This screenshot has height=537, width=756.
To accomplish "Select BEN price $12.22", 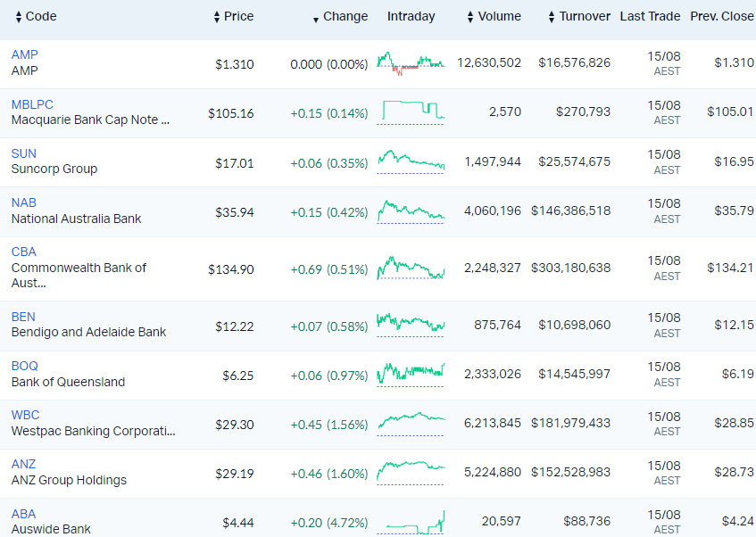I will [235, 326].
